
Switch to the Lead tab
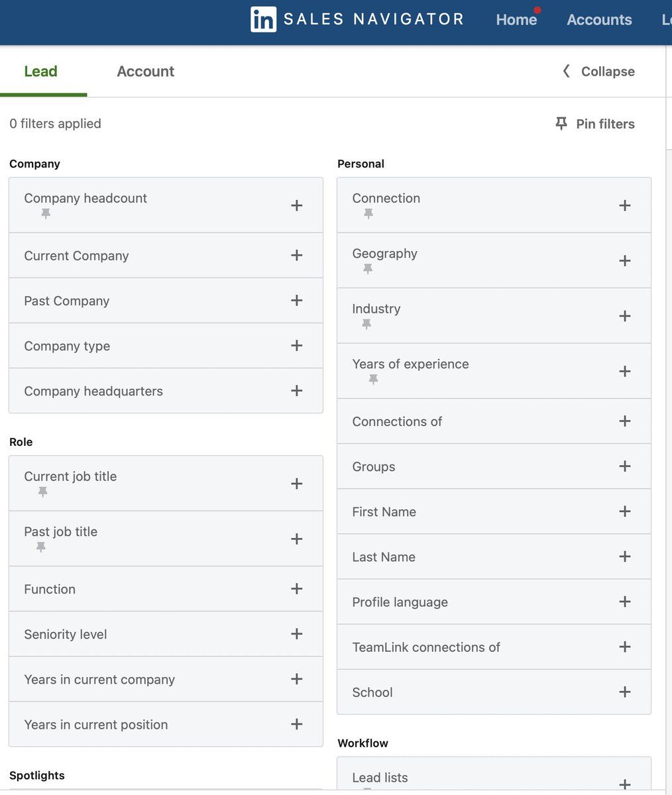tap(41, 72)
